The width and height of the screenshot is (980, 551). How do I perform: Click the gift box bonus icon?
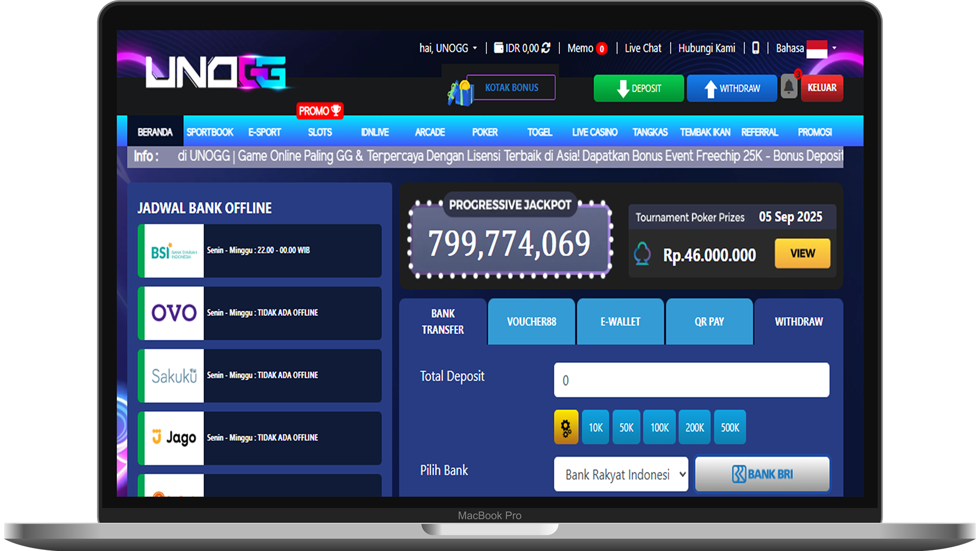[x=460, y=93]
